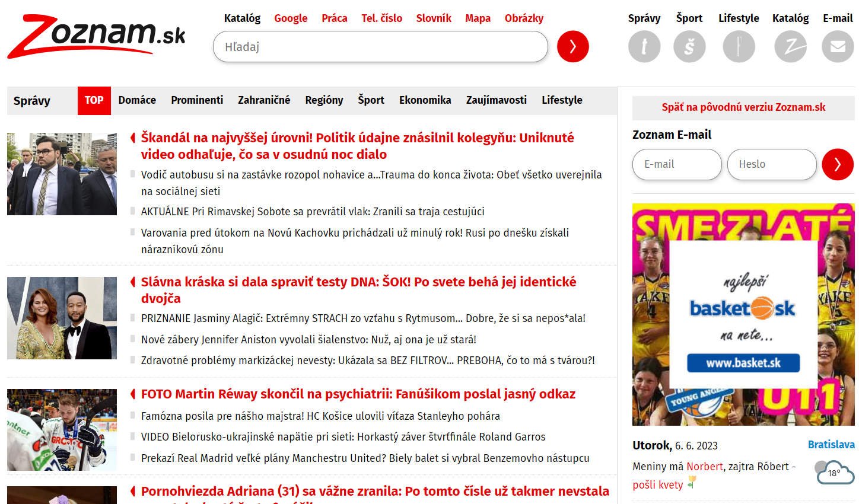The image size is (859, 504).
Task: Click the pošli kvety link
Action: [658, 484]
